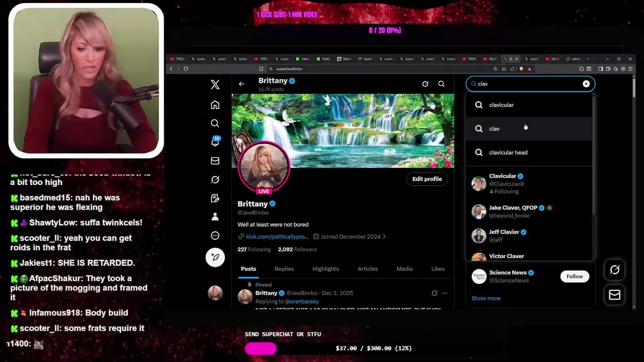Image resolution: width=644 pixels, height=362 pixels.
Task: Open Profile icon in sidebar
Action: (x=215, y=217)
